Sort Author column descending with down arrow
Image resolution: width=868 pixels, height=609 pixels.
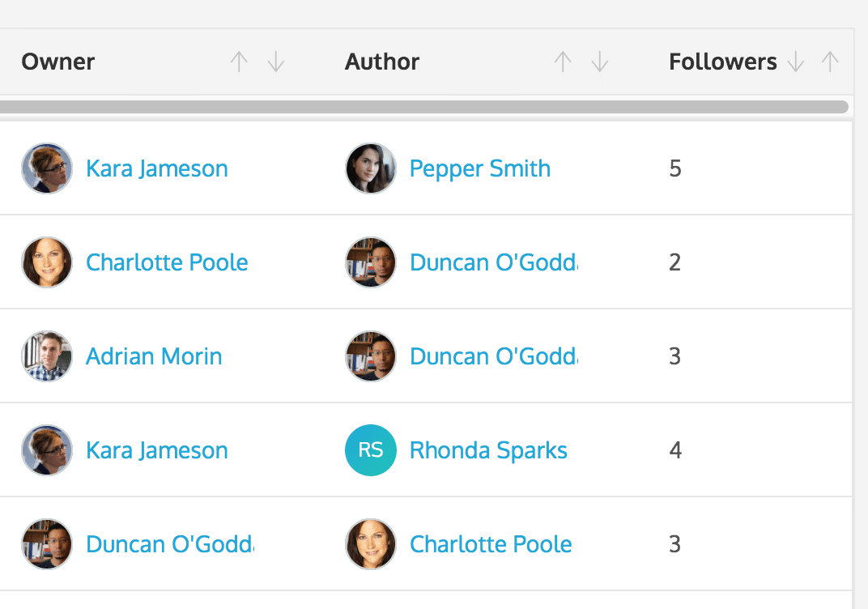click(600, 62)
